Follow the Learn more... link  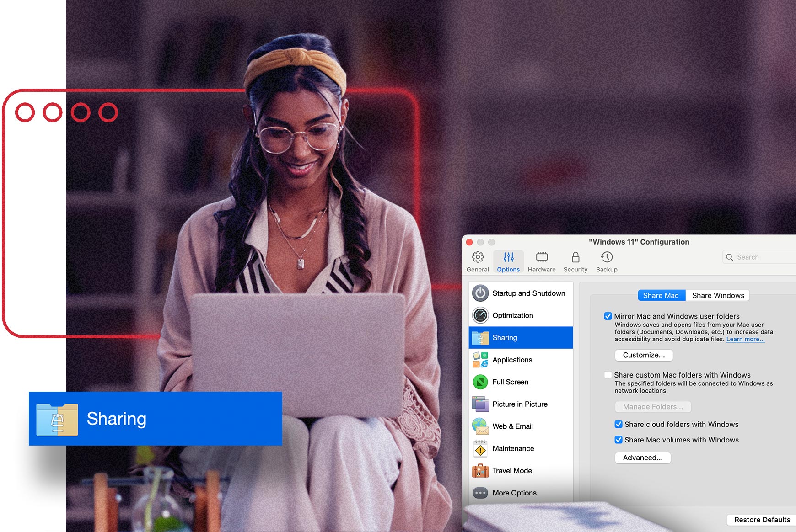click(x=745, y=340)
